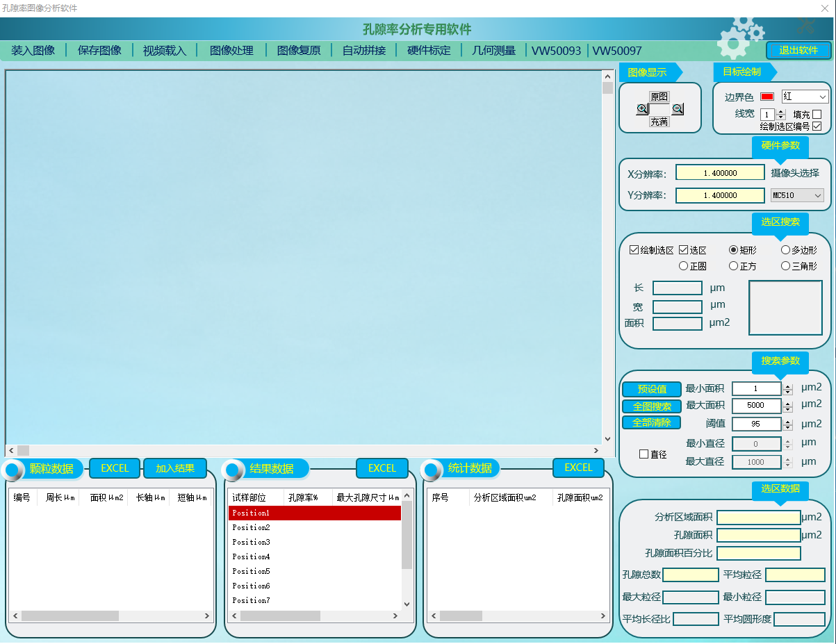Increase the 阈值 threshold value with the up arrow
Viewport: 836px width, 644px height.
[x=788, y=420]
